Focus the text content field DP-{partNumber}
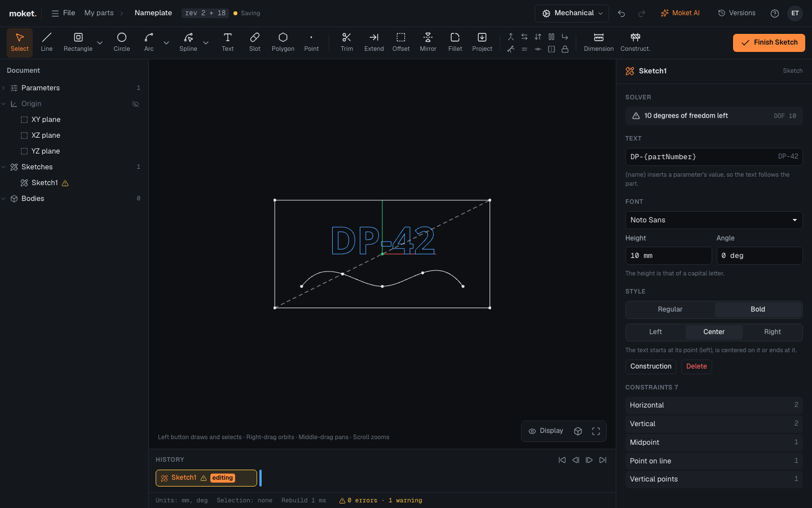The image size is (812, 508). [714, 157]
